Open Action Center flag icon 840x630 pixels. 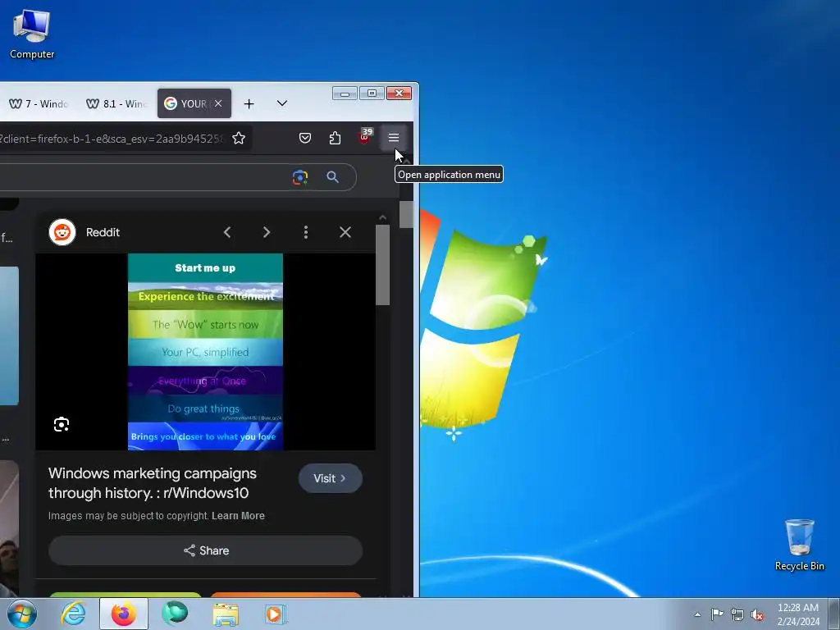pyautogui.click(x=717, y=614)
